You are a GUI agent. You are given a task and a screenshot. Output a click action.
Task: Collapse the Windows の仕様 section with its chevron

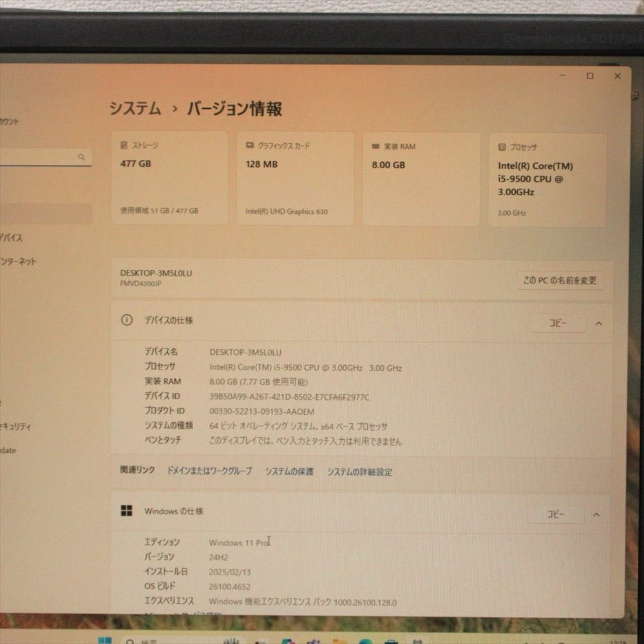pyautogui.click(x=596, y=515)
